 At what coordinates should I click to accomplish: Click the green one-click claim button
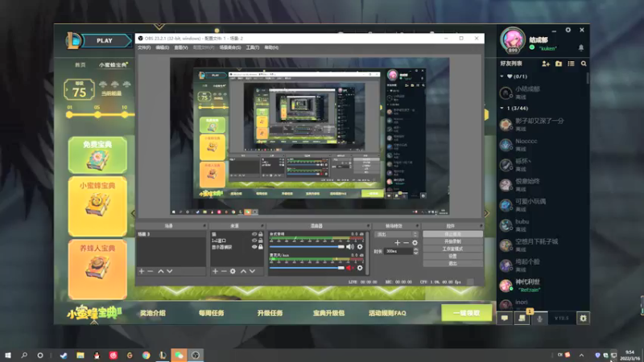(467, 313)
